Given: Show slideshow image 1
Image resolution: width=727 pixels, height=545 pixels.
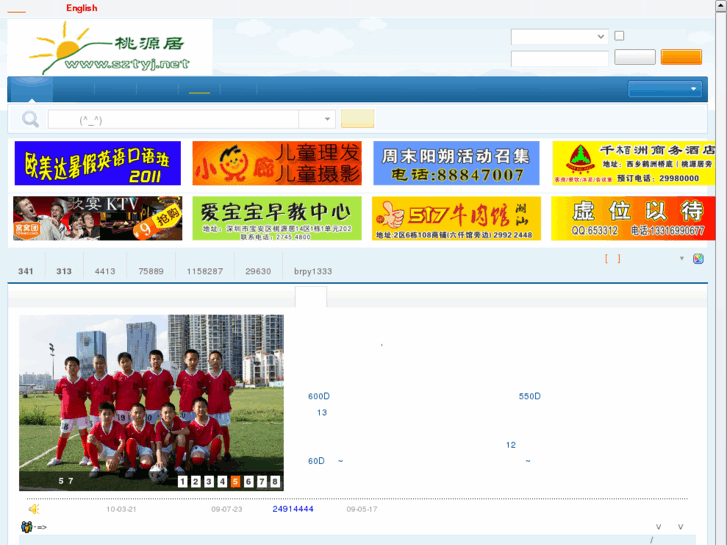Looking at the screenshot, I should pyautogui.click(x=182, y=481).
